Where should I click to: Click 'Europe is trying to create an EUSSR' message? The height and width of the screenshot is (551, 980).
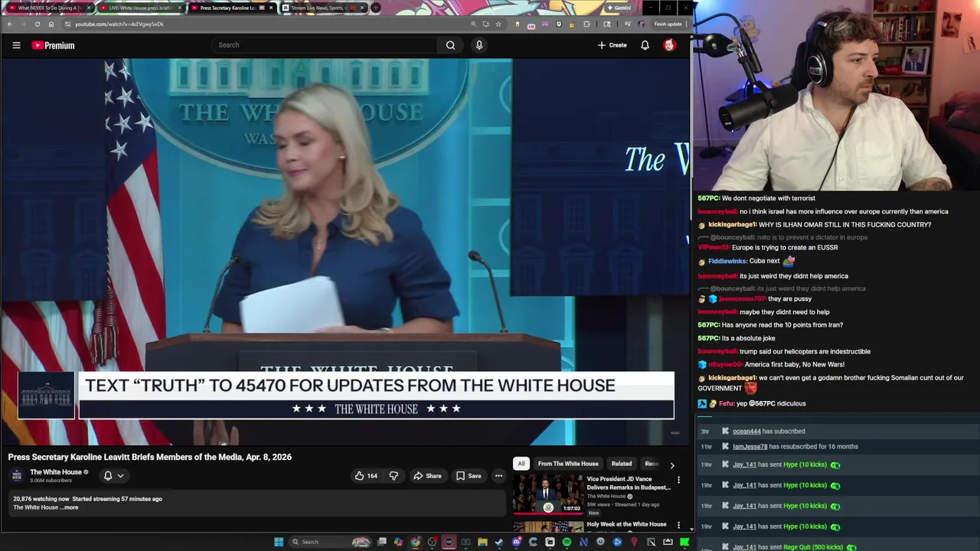(768, 247)
